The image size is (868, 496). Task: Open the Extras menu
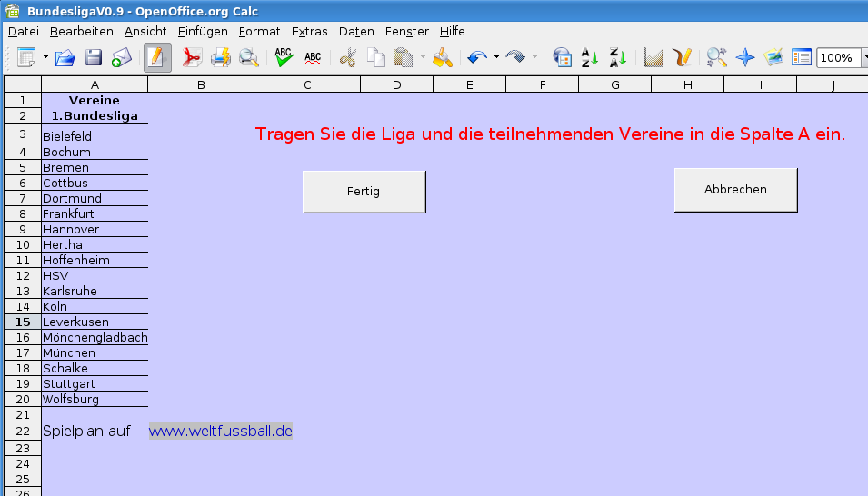point(309,31)
